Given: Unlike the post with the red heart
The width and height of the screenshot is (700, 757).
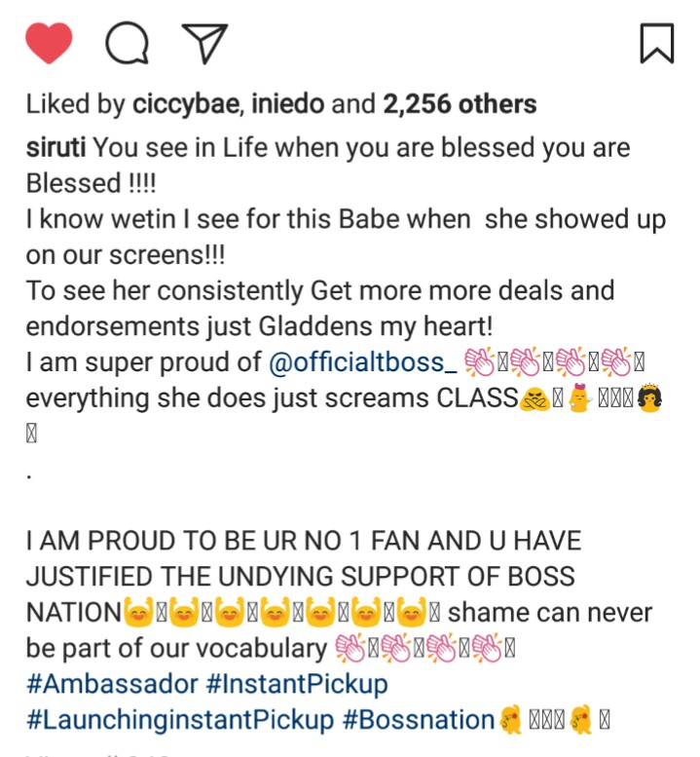Looking at the screenshot, I should pyautogui.click(x=48, y=44).
